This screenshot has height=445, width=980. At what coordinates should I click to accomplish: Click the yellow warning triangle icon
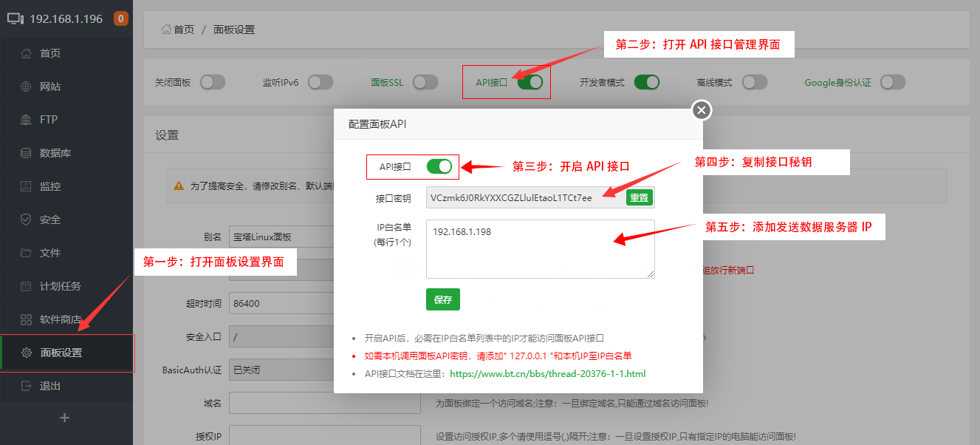(x=179, y=186)
